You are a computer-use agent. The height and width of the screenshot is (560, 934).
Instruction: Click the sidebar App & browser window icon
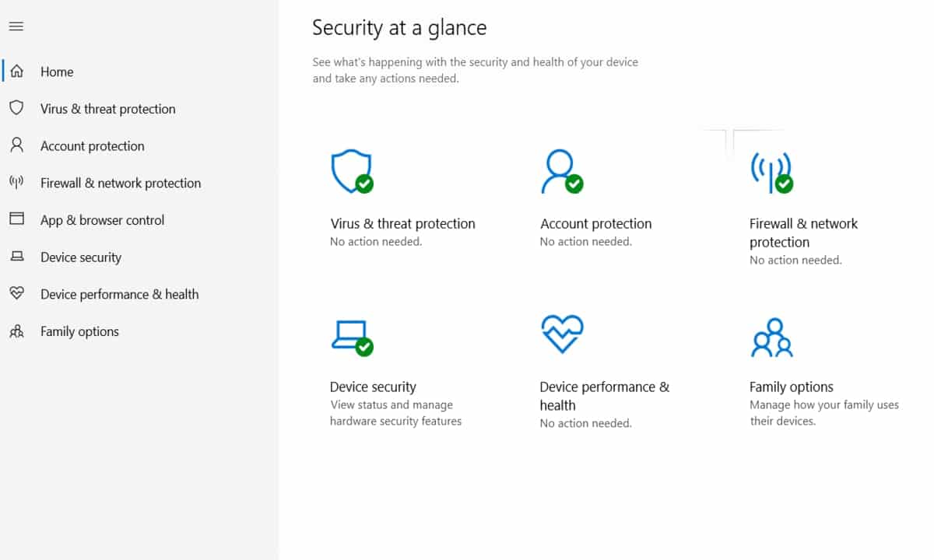coord(16,219)
